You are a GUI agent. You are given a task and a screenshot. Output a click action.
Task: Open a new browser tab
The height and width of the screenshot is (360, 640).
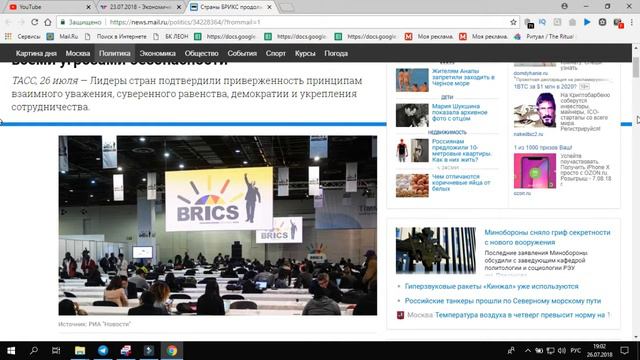pos(287,7)
